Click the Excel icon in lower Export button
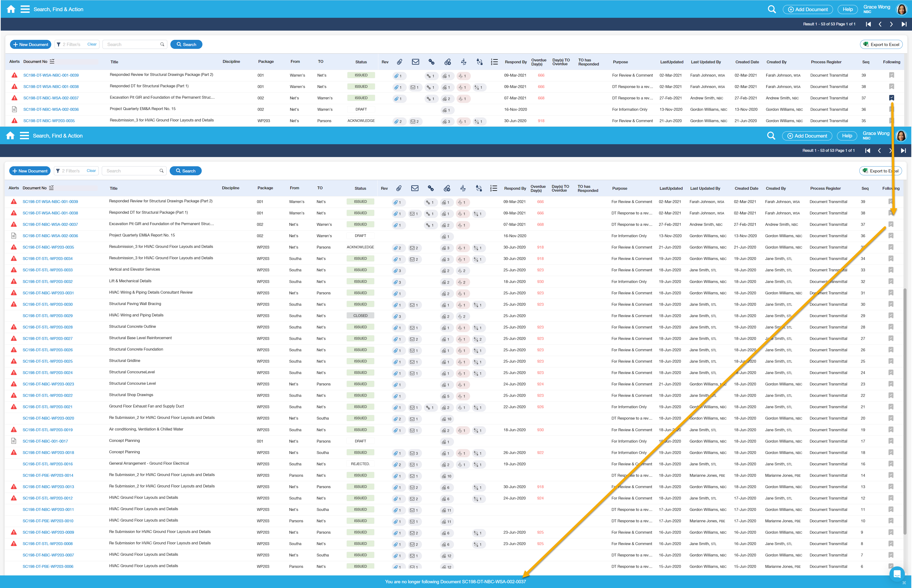912x588 pixels. [865, 171]
